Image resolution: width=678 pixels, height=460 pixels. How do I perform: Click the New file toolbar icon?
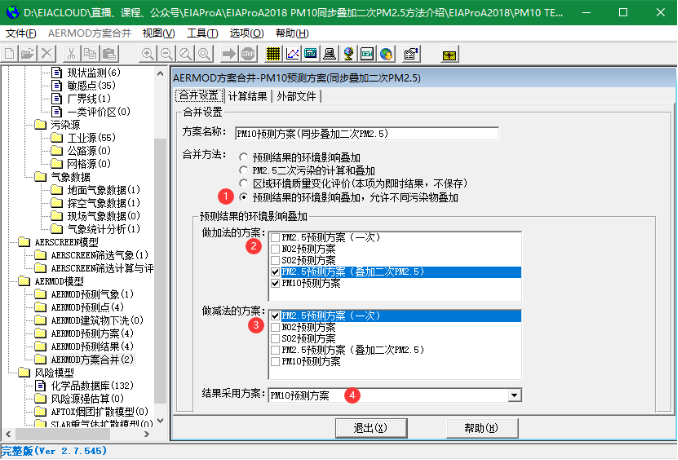10,54
